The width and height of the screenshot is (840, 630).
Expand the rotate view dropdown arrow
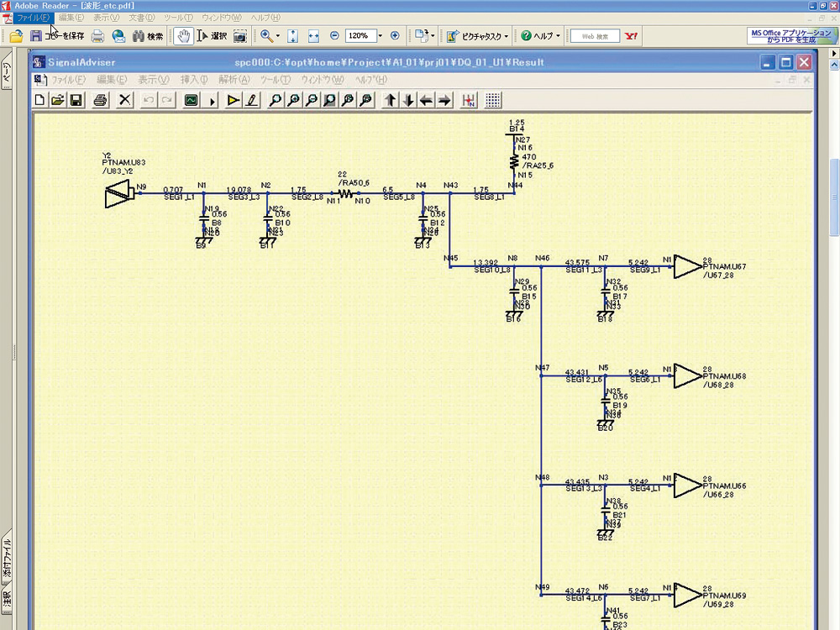[433, 36]
